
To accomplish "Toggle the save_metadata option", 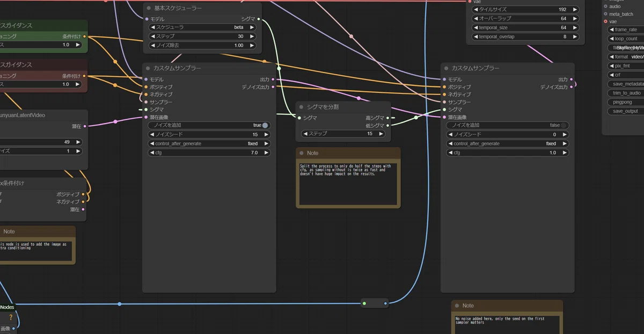I will pyautogui.click(x=626, y=84).
